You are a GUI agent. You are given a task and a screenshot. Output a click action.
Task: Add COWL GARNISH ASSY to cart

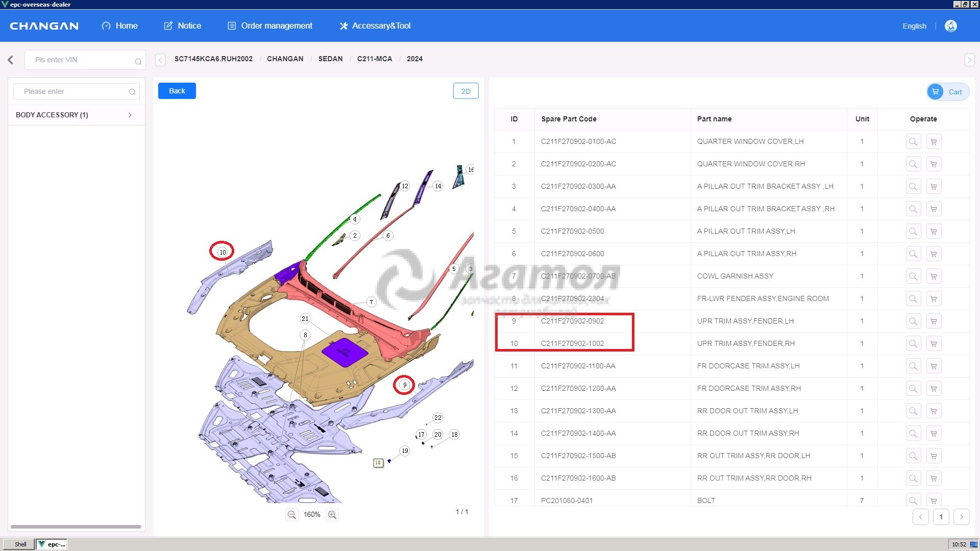point(934,276)
